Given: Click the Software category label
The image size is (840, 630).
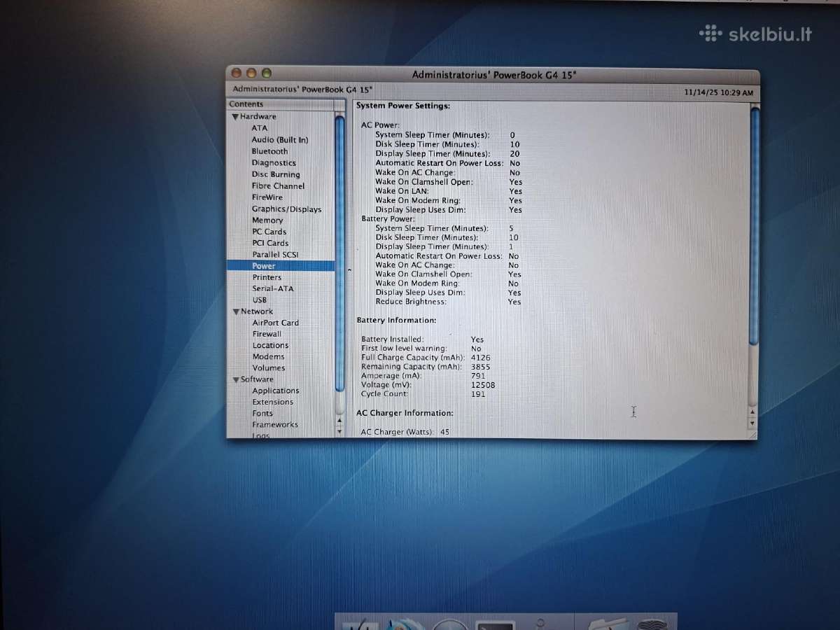Looking at the screenshot, I should 257,379.
